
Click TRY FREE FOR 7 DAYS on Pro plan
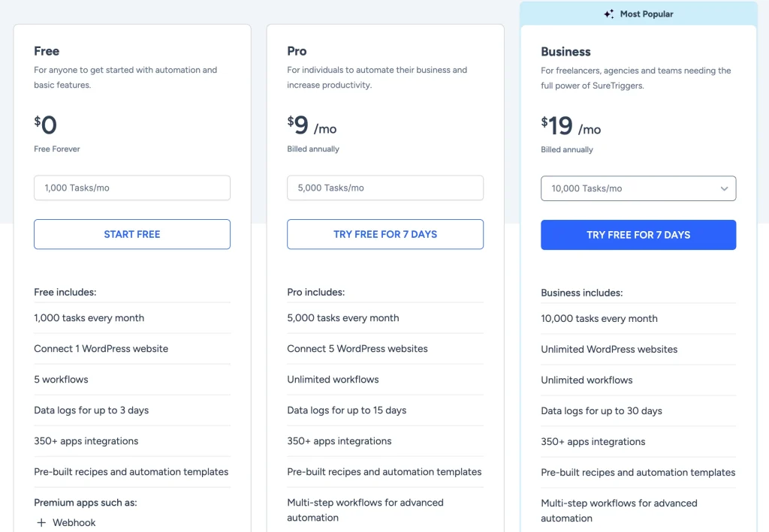click(x=384, y=234)
